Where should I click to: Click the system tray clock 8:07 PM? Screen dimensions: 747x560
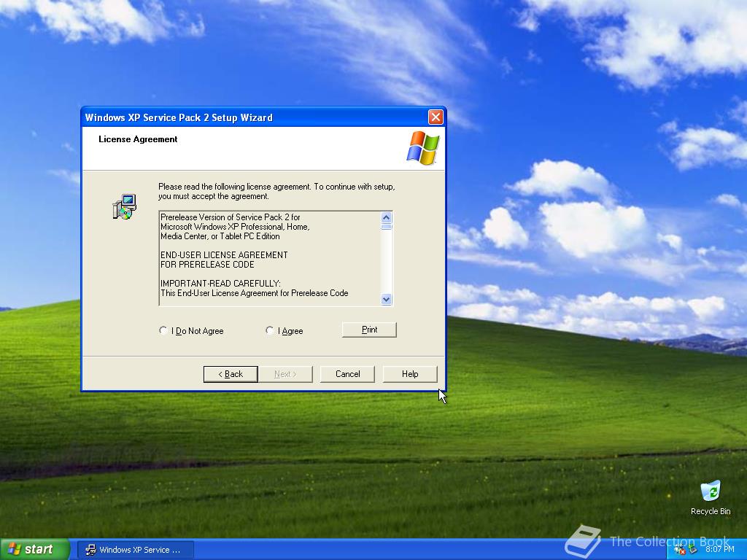[719, 550]
